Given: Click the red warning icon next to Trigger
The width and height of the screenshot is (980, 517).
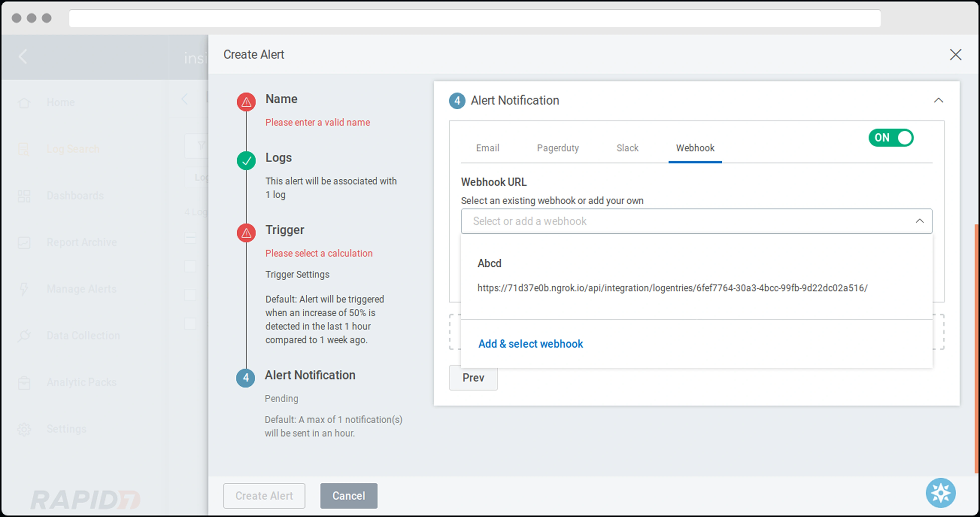Looking at the screenshot, I should tap(246, 233).
